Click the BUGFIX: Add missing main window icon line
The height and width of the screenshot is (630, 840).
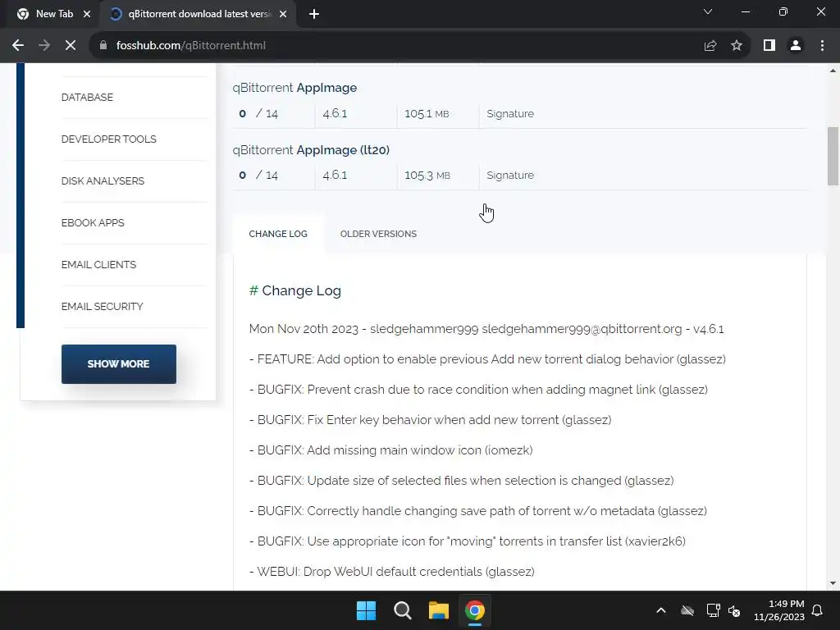pyautogui.click(x=391, y=450)
